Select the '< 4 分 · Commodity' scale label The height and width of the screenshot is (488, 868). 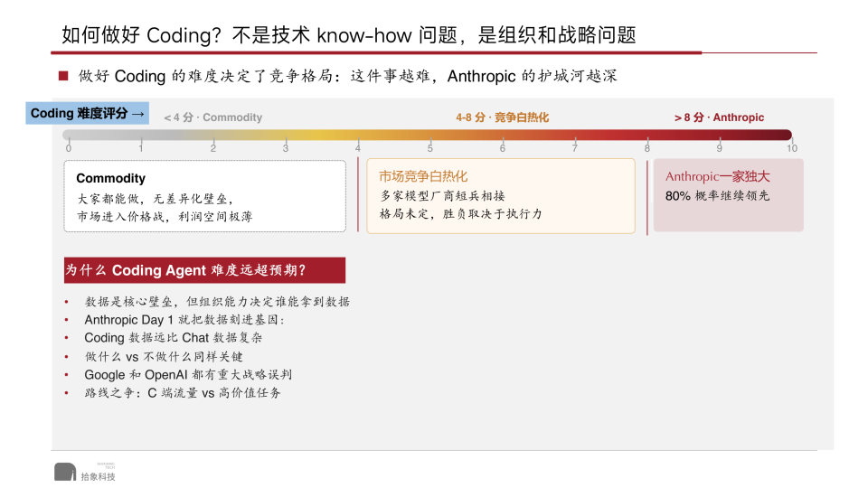tap(213, 117)
